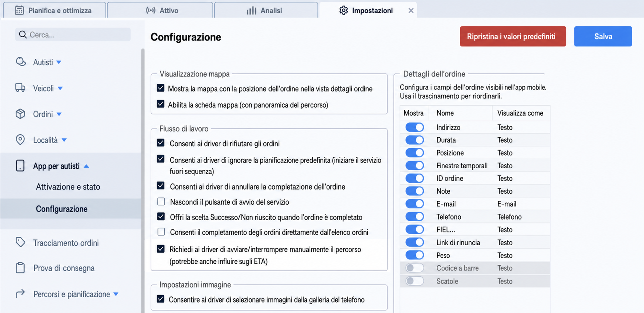This screenshot has height=313, width=644.
Task: Open Prova di consegna section
Action: tap(64, 268)
